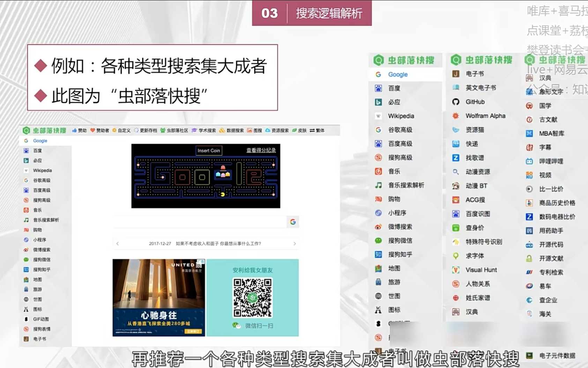The image size is (588, 368).
Task: Click the Insert Coin button on the doodle
Action: point(209,150)
